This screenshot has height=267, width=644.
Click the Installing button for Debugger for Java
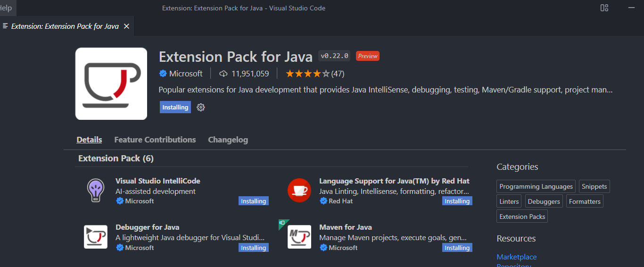tap(254, 248)
